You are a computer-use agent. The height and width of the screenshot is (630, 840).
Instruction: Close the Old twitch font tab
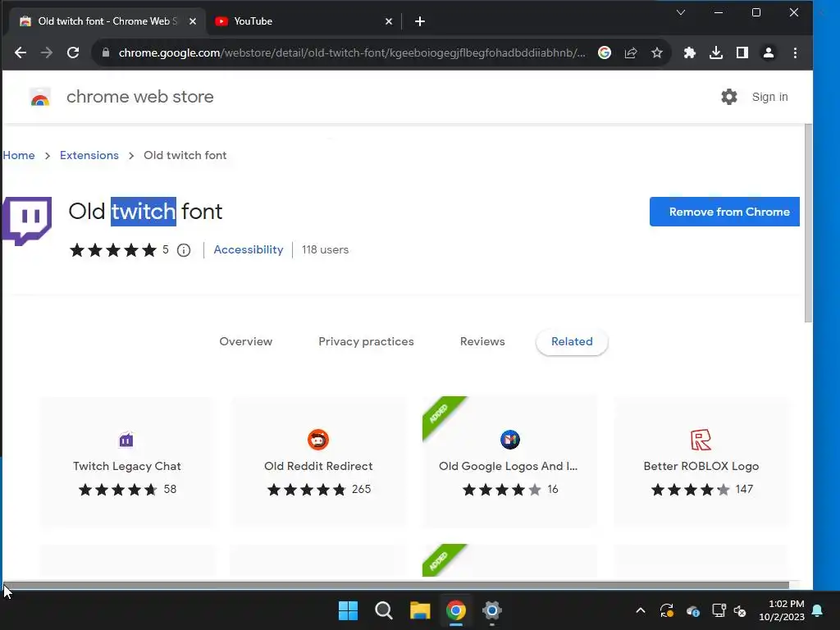pyautogui.click(x=193, y=21)
